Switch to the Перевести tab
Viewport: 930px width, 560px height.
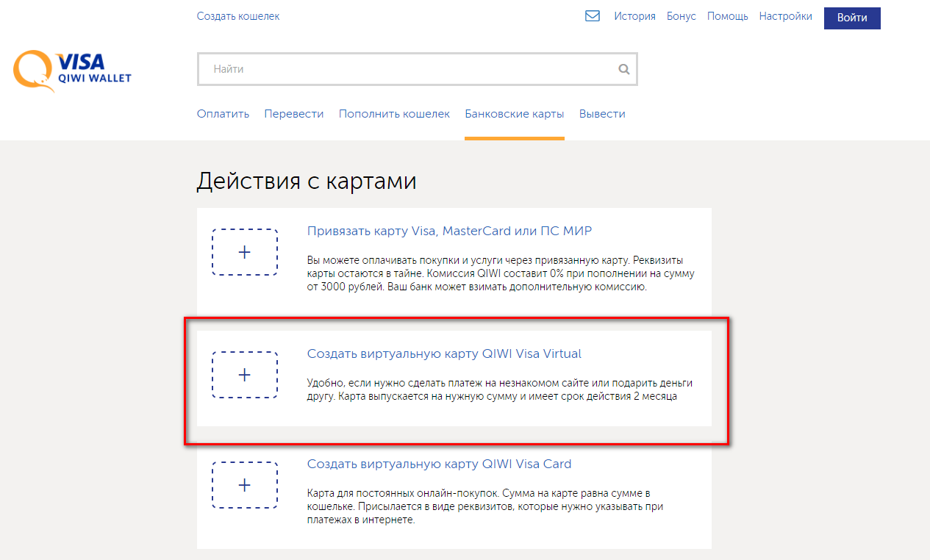[294, 114]
